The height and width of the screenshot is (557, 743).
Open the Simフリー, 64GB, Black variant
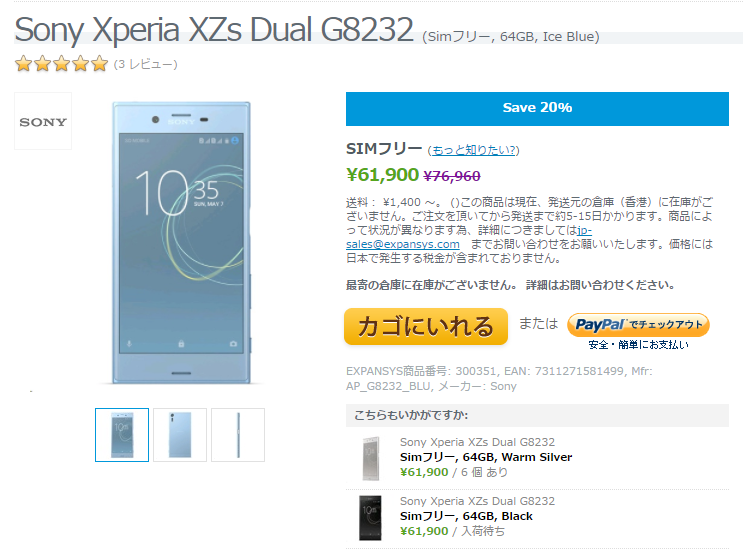point(466,516)
